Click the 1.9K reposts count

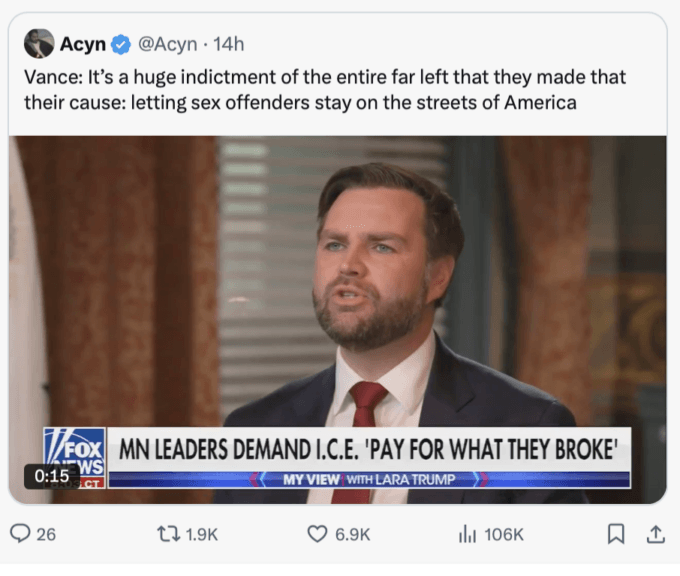[201, 535]
